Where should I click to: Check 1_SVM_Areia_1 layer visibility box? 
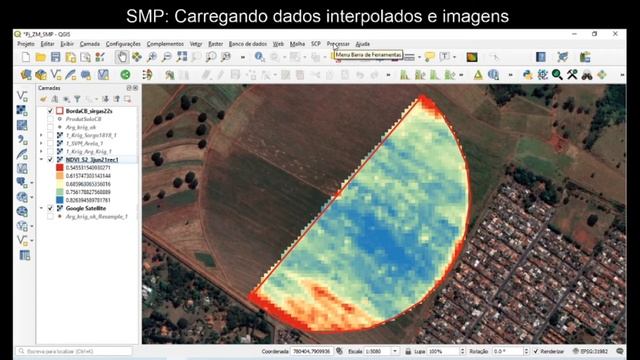coord(50,143)
